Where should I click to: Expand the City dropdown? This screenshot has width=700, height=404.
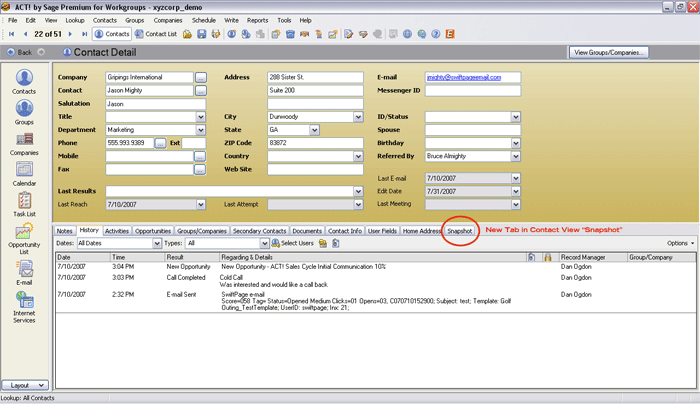pyautogui.click(x=358, y=117)
